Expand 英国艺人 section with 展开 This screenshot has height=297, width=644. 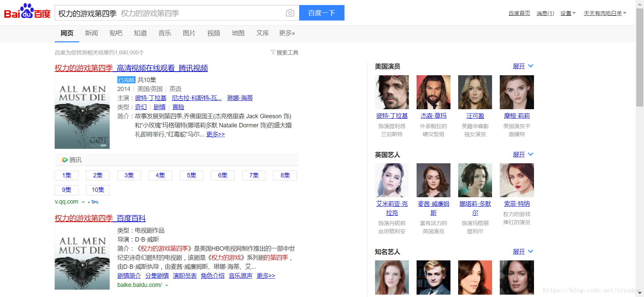pos(523,155)
